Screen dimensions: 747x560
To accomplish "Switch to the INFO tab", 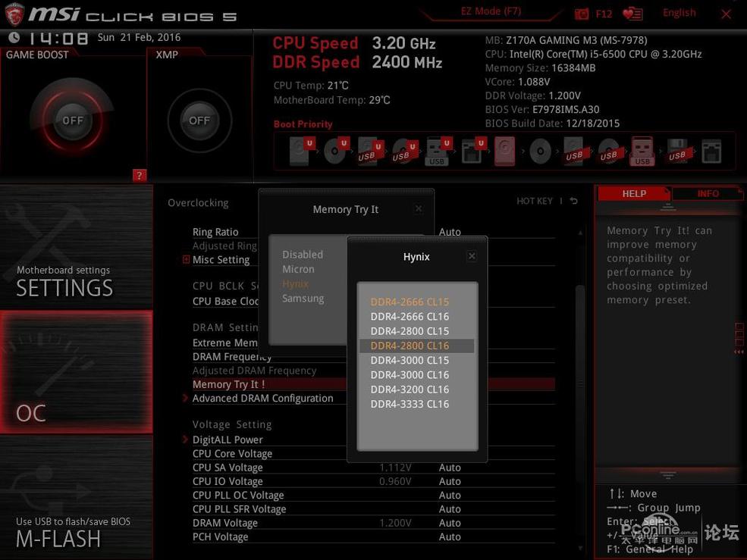I will point(708,193).
